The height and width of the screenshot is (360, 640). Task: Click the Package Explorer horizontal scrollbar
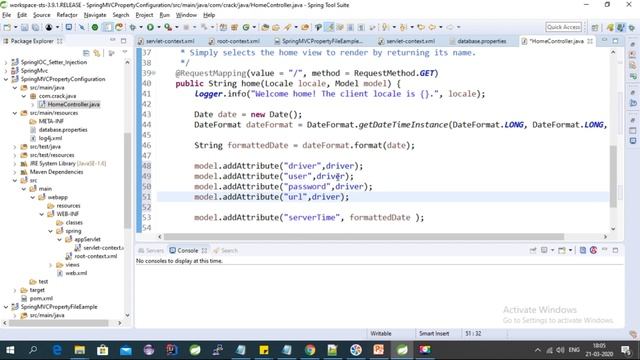(x=59, y=323)
